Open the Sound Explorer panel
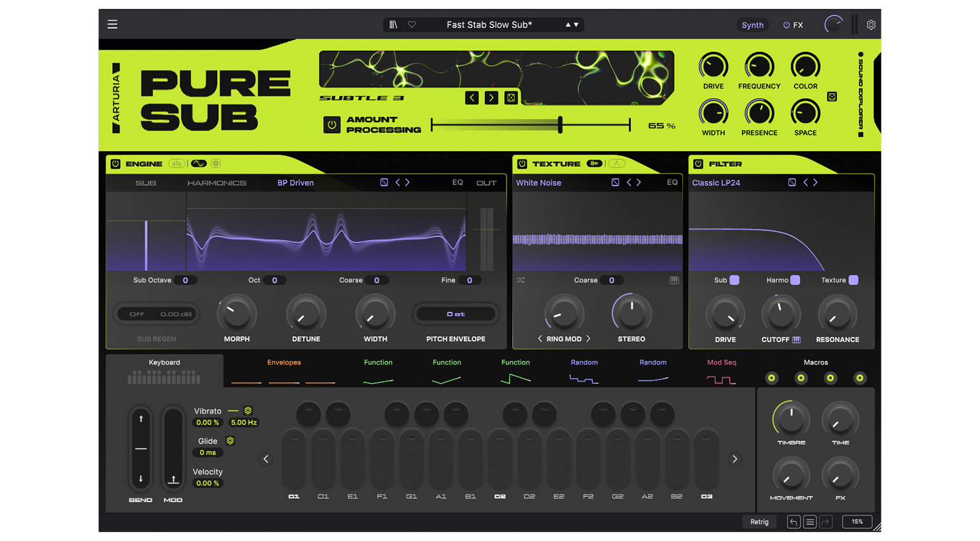This screenshot has height=541, width=980. tap(861, 94)
